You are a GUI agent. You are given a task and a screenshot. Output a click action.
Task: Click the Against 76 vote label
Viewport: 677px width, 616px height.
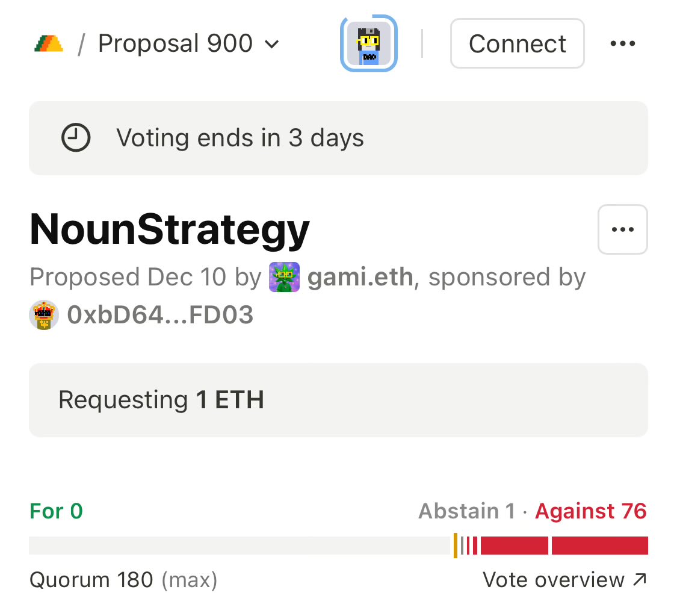click(x=590, y=511)
